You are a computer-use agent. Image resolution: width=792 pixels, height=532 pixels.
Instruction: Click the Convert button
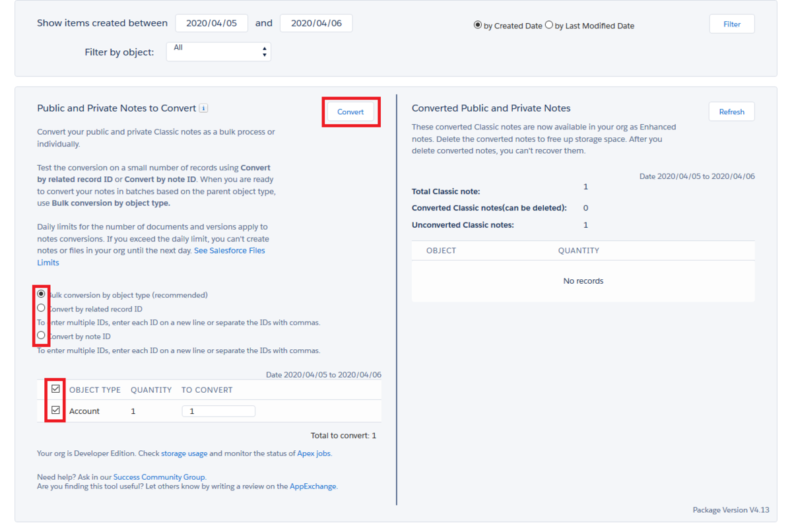[350, 112]
